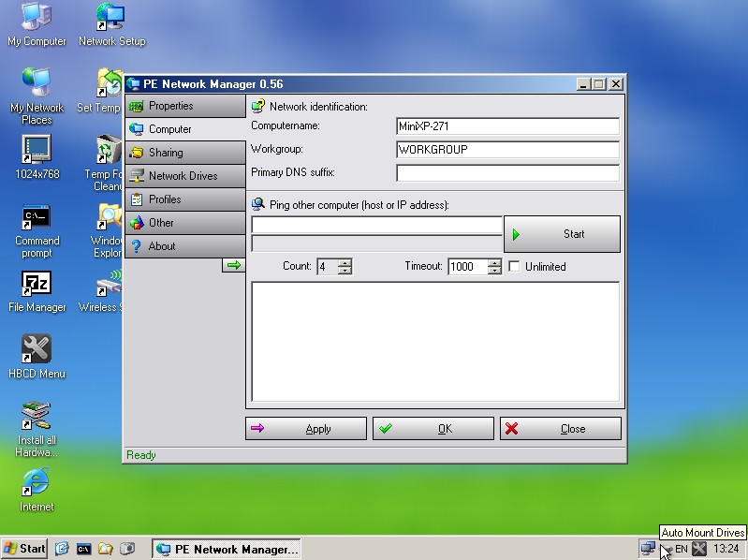
Task: Click the ping progress bar
Action: click(x=377, y=243)
